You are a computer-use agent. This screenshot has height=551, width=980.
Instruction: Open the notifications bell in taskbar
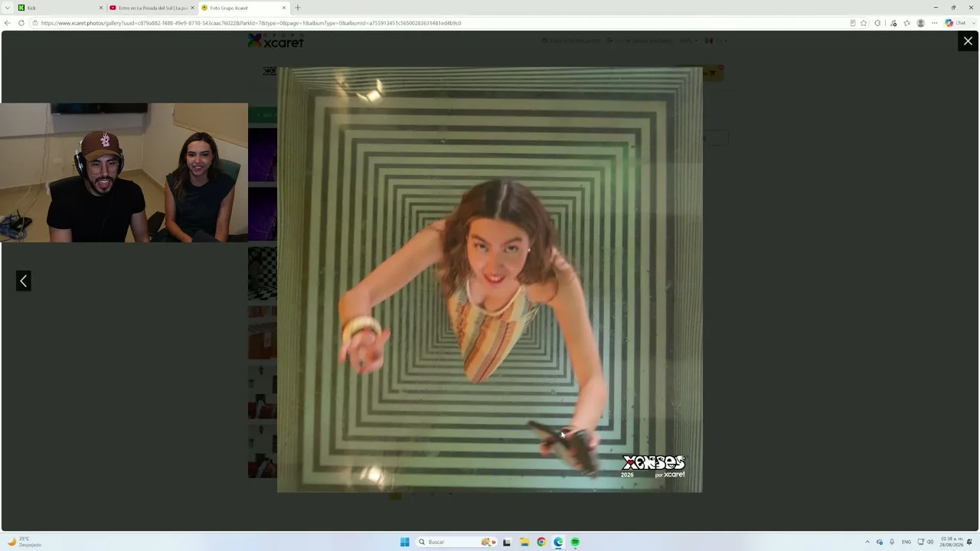click(x=969, y=542)
